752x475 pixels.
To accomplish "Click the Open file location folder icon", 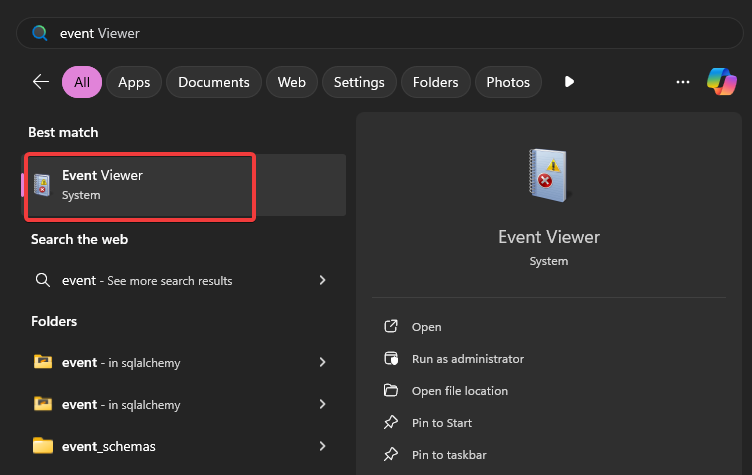I will tap(391, 391).
